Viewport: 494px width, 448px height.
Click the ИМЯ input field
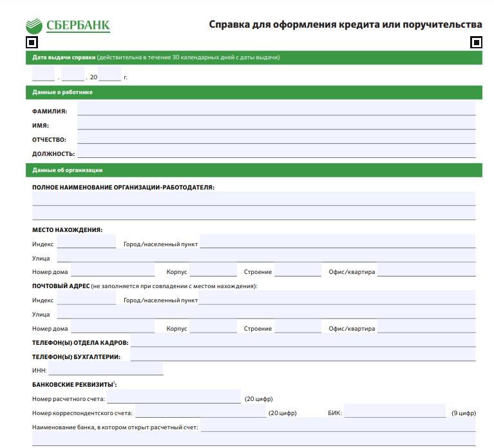pos(276,122)
